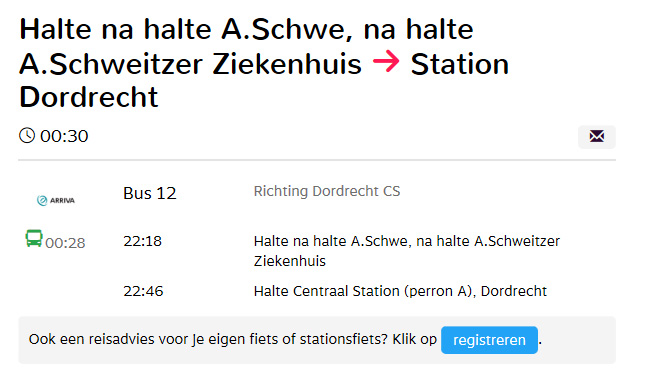
Task: Click the horizontal divider under travel time
Action: point(317,160)
